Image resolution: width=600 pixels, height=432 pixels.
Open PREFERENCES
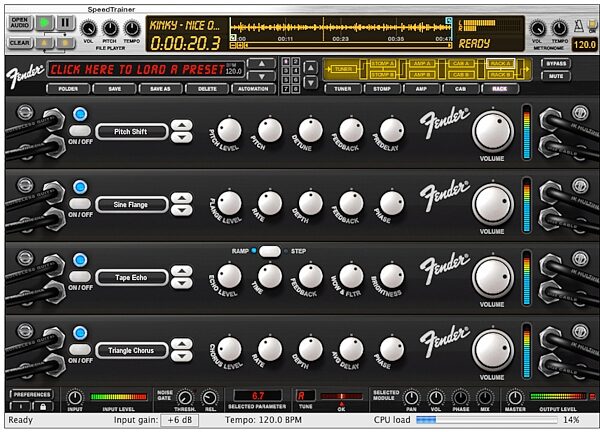(x=31, y=395)
